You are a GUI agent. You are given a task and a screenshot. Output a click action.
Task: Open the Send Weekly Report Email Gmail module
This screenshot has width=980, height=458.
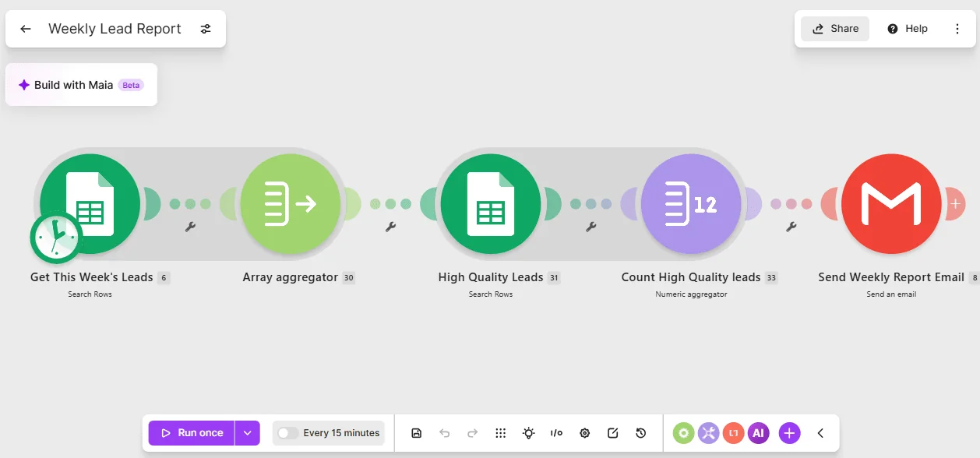891,204
